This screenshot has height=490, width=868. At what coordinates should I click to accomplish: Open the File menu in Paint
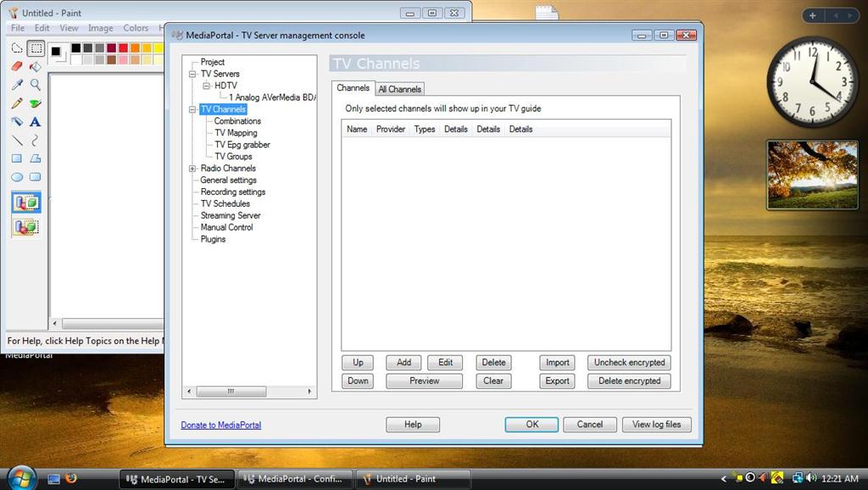coord(18,28)
